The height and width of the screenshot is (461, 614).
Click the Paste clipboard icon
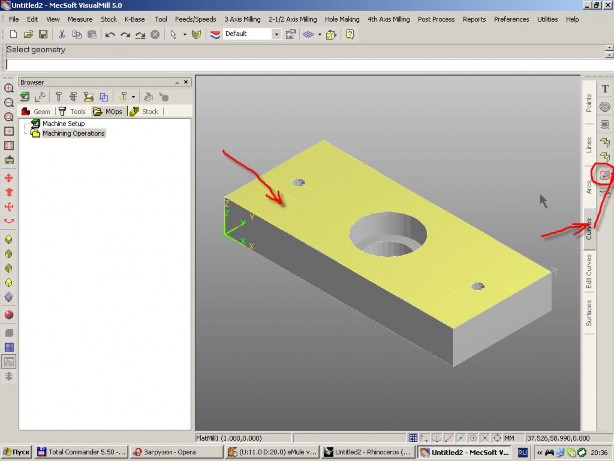(x=92, y=34)
